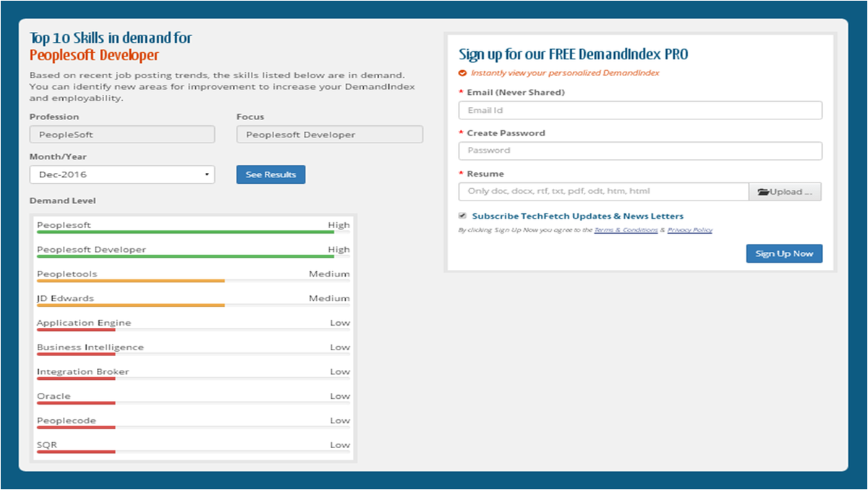
Task: Click the red SQR demand bar
Action: [x=76, y=452]
